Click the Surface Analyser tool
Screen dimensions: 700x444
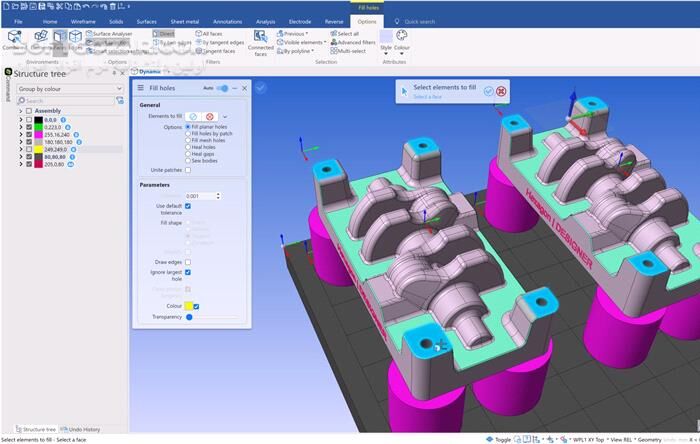coord(110,33)
